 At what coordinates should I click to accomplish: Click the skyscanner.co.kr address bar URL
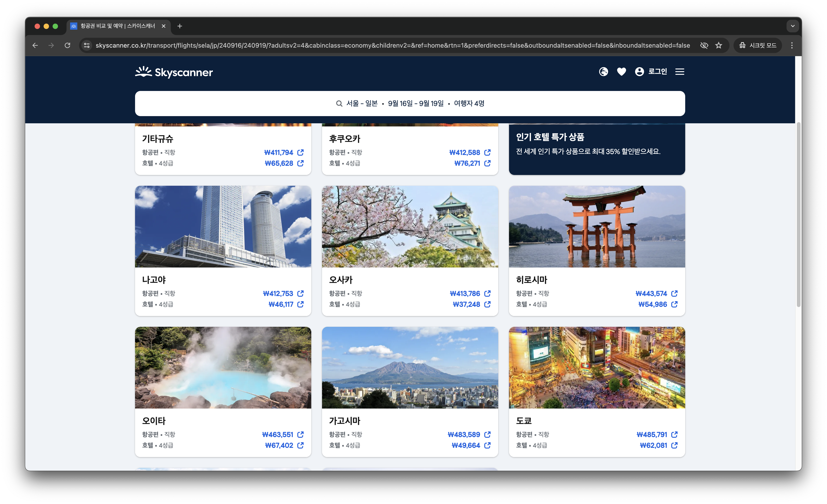393,45
